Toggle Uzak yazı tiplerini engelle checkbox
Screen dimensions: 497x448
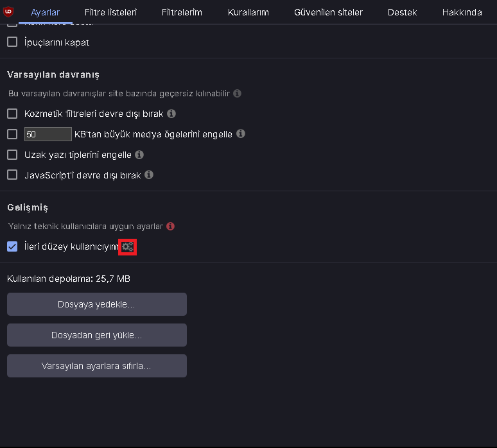pos(12,155)
